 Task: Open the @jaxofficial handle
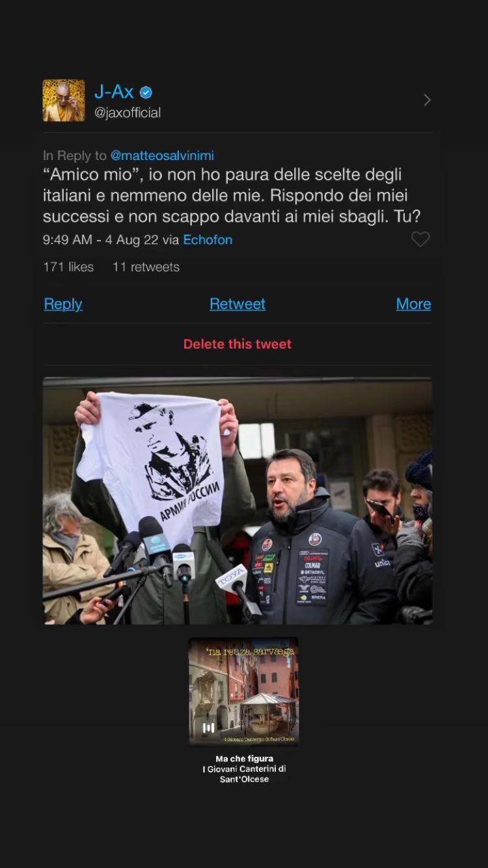click(128, 113)
